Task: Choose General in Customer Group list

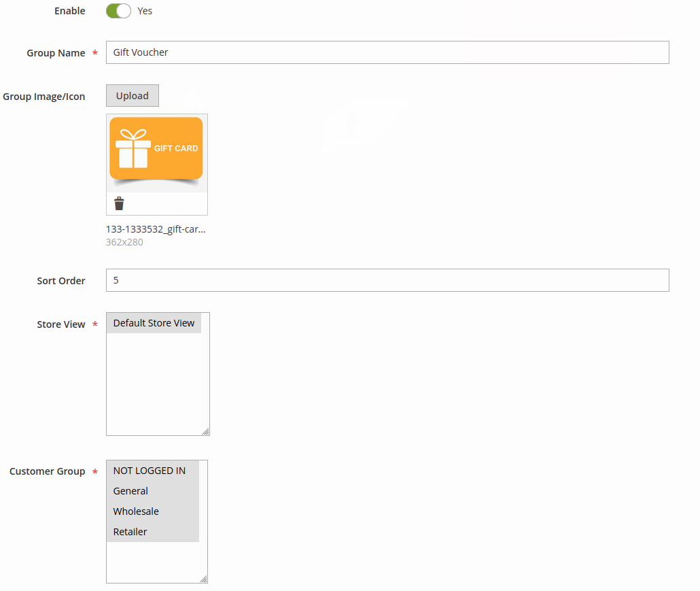Action: (130, 491)
